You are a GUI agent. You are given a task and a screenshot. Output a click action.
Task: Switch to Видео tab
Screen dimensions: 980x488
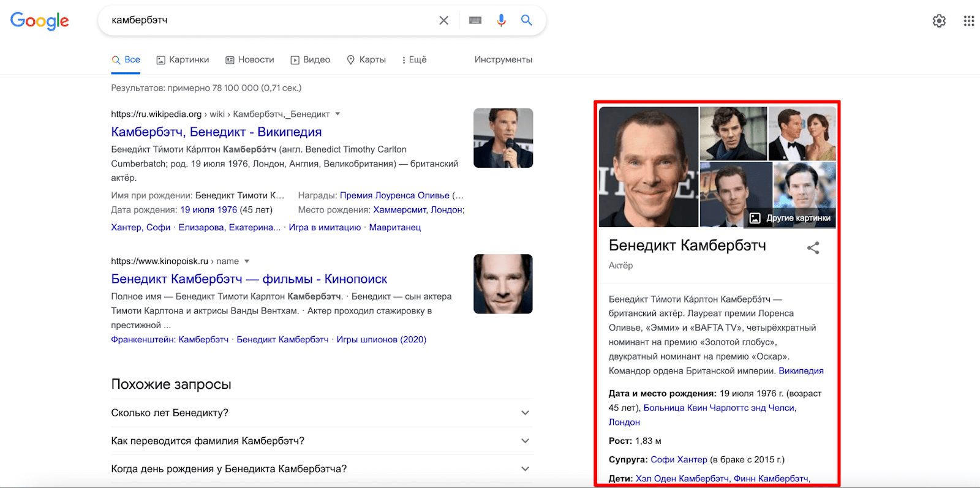tap(311, 59)
